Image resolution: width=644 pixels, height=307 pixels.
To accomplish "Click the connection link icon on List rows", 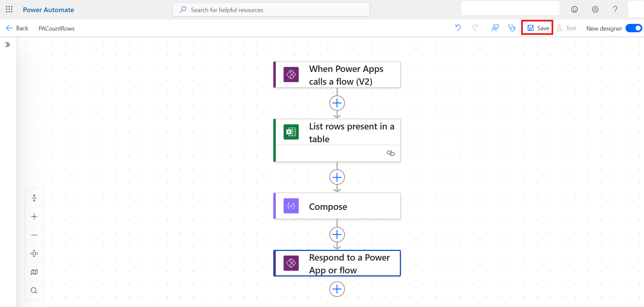I will [x=391, y=153].
